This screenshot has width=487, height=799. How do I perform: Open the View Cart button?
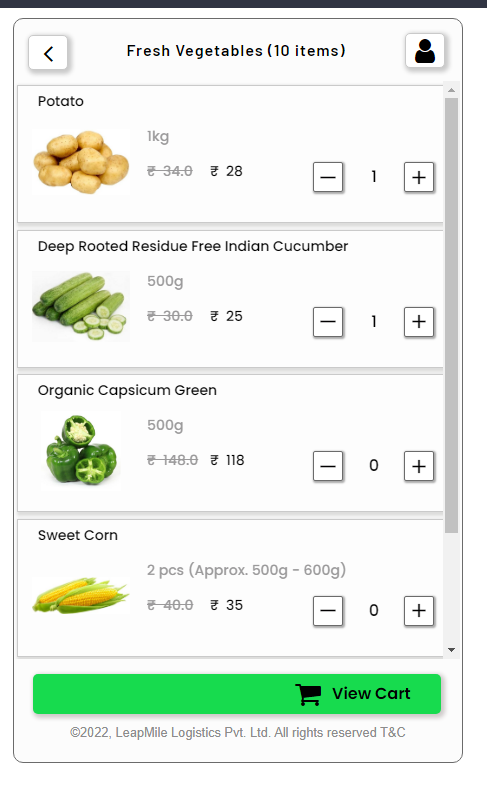coord(237,694)
